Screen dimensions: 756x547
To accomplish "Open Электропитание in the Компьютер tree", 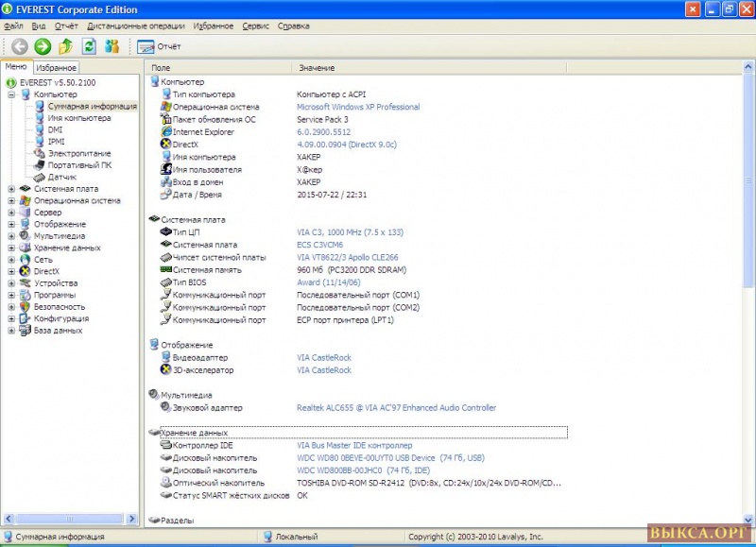I will [x=79, y=153].
